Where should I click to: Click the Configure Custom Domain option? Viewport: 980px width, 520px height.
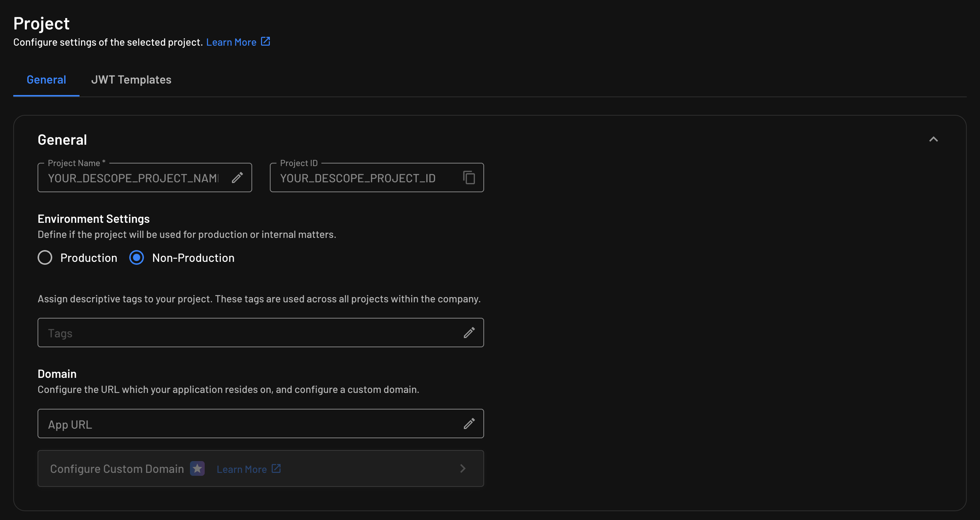[x=117, y=468]
